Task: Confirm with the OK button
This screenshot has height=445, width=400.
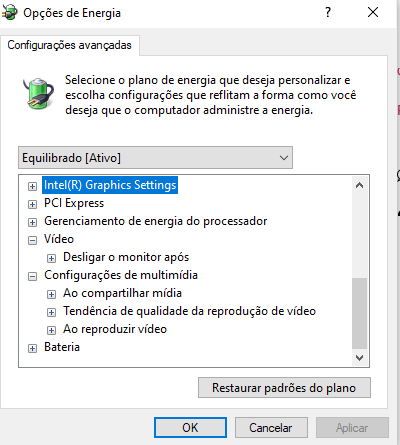Action: click(x=190, y=428)
